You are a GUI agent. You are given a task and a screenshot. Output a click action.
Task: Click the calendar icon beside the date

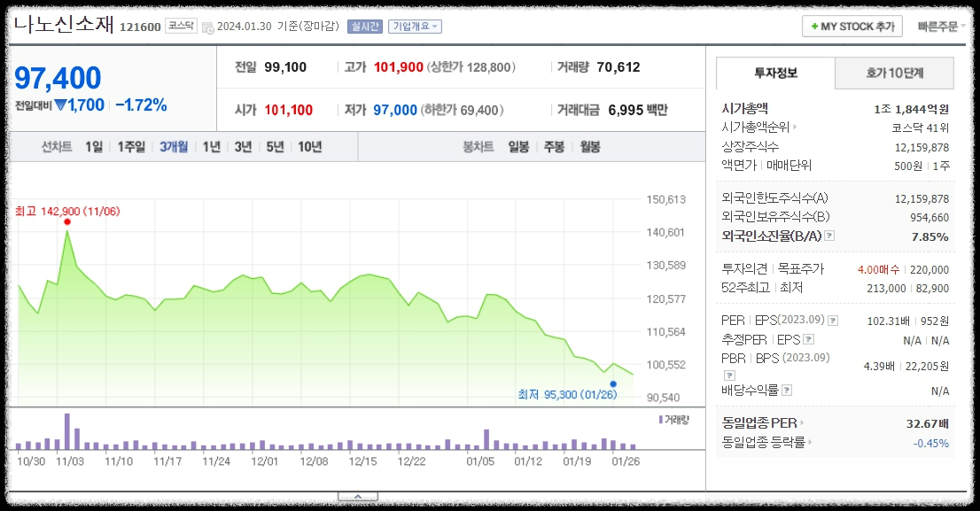[x=207, y=27]
